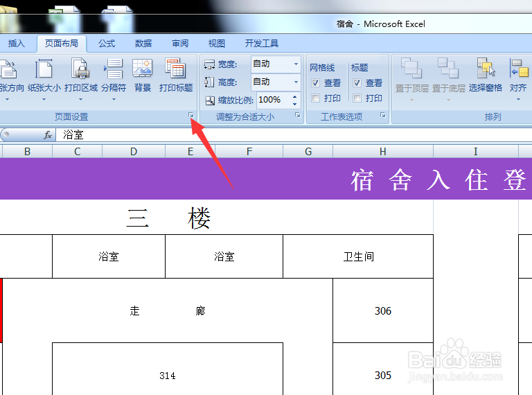Click the 置于顶层 bring to front icon
This screenshot has width=532, height=395.
(411, 68)
